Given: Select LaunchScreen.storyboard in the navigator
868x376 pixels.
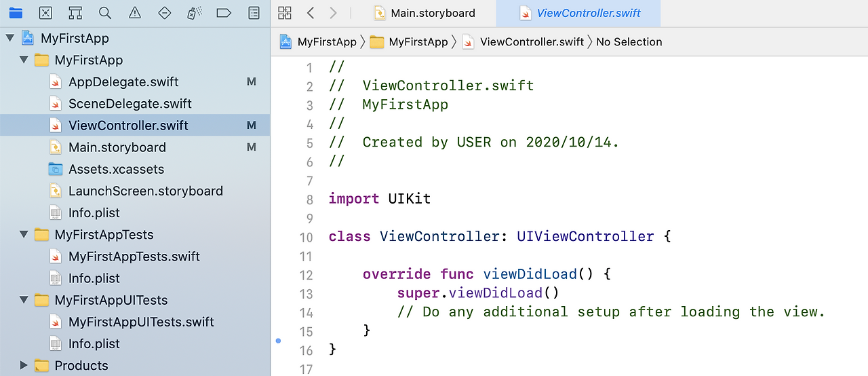Looking at the screenshot, I should [x=134, y=191].
